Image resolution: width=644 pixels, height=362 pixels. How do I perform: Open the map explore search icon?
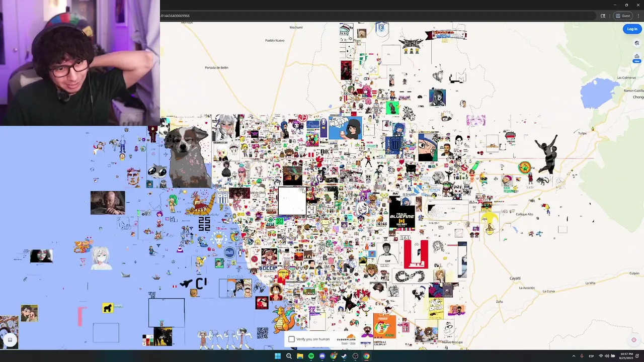tap(636, 44)
